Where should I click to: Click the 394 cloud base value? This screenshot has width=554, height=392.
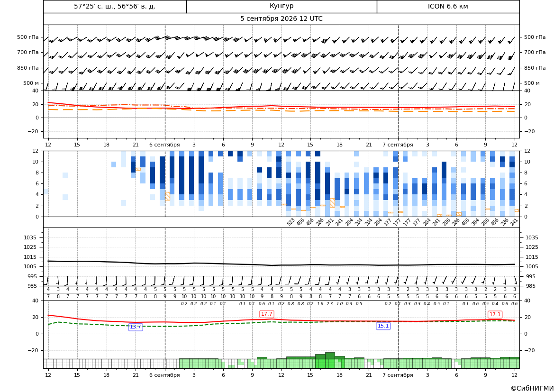click(475, 222)
